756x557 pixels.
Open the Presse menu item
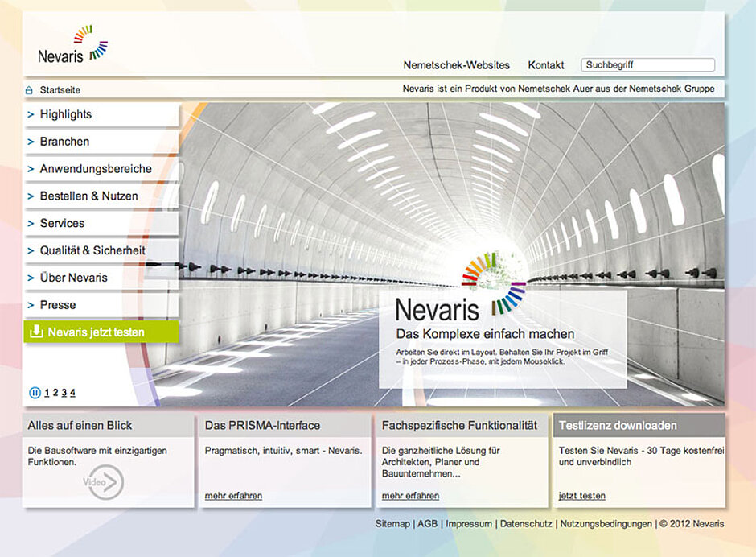[58, 305]
